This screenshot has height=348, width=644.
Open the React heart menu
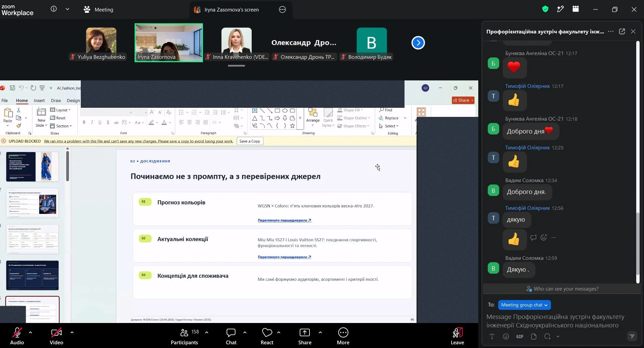267,336
